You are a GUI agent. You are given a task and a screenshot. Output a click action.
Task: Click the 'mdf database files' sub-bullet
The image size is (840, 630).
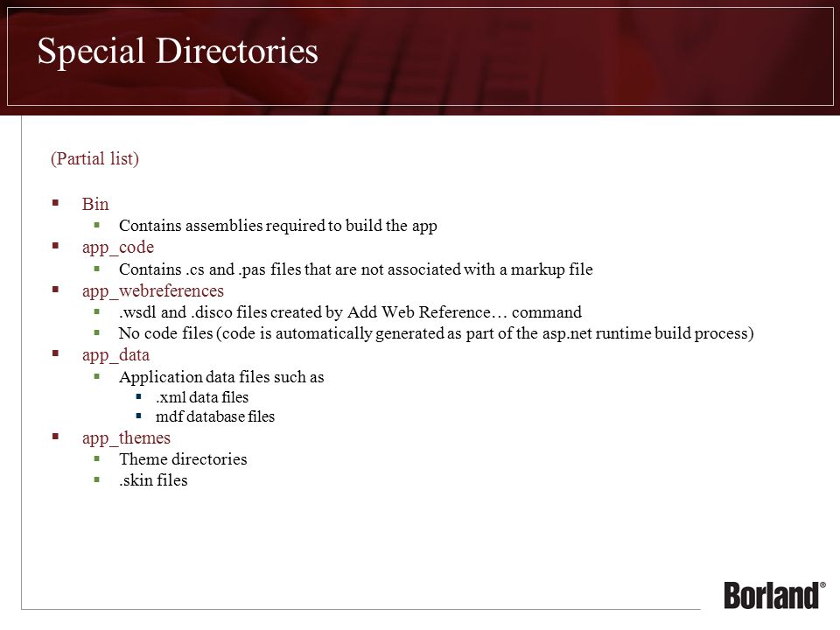215,416
